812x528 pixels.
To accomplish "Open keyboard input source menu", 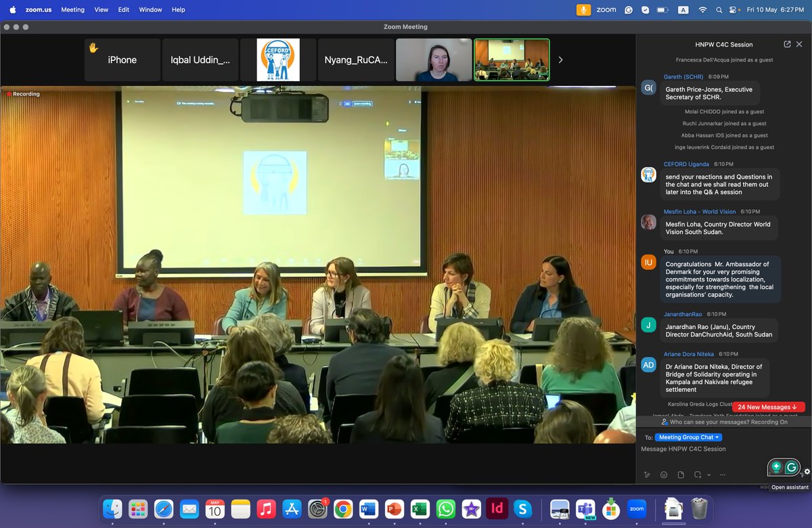I will (683, 9).
